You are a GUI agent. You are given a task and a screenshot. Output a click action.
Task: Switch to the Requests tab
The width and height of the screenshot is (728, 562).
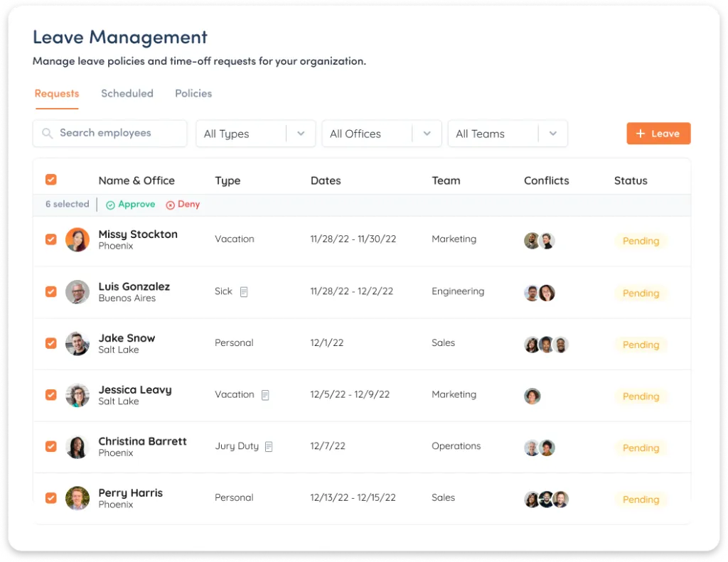pos(57,94)
